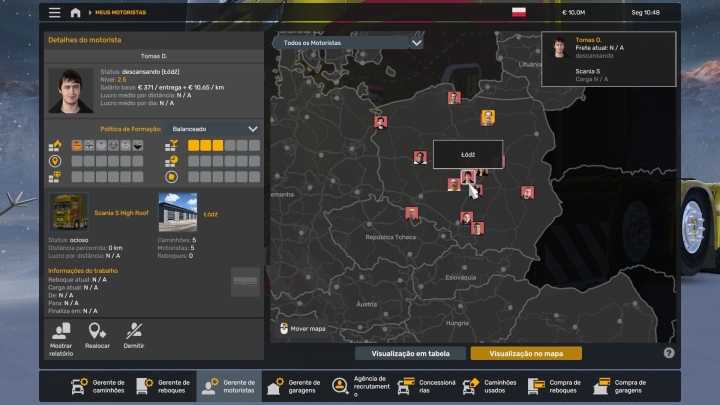
Task: Open Caminhões usados used trucks
Action: point(489,386)
